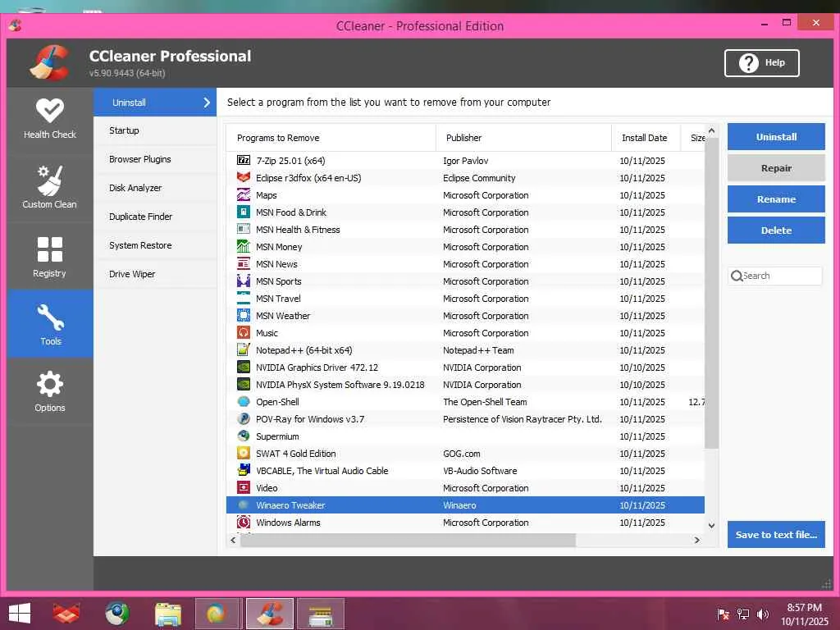Click Save to text file button

(x=776, y=534)
